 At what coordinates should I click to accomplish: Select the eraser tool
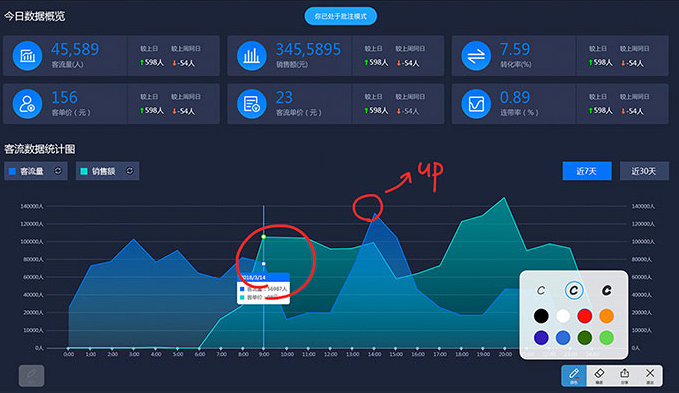pos(599,375)
